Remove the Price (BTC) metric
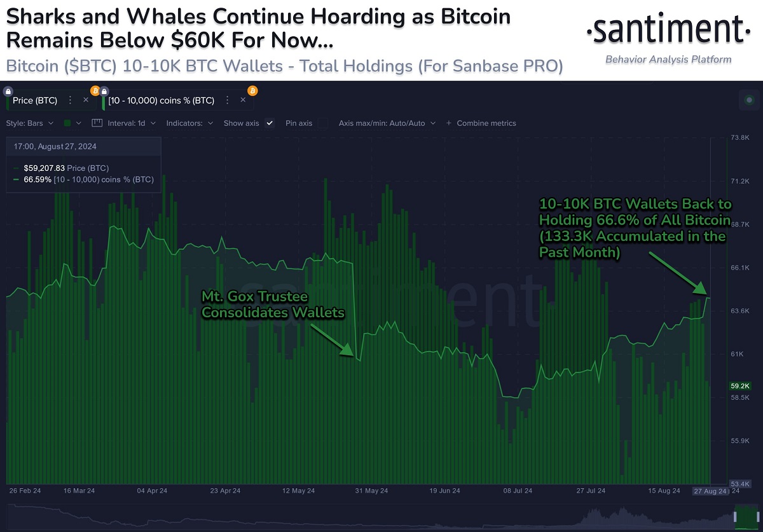The height and width of the screenshot is (532, 763). tap(85, 100)
